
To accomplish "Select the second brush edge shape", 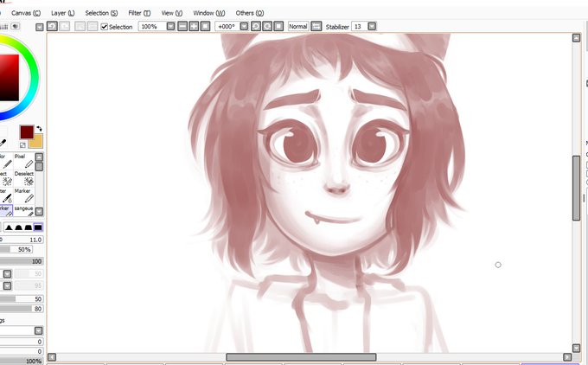I will (18, 227).
